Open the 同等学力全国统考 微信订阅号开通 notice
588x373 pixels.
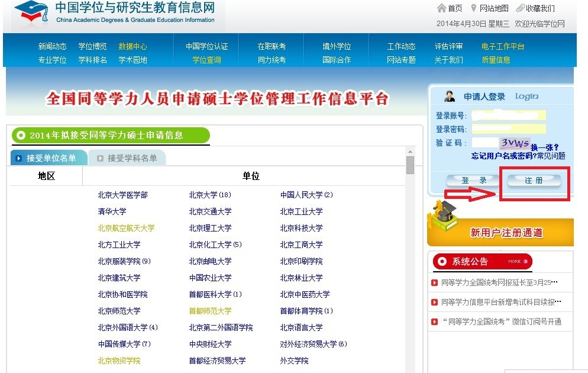[x=502, y=321]
